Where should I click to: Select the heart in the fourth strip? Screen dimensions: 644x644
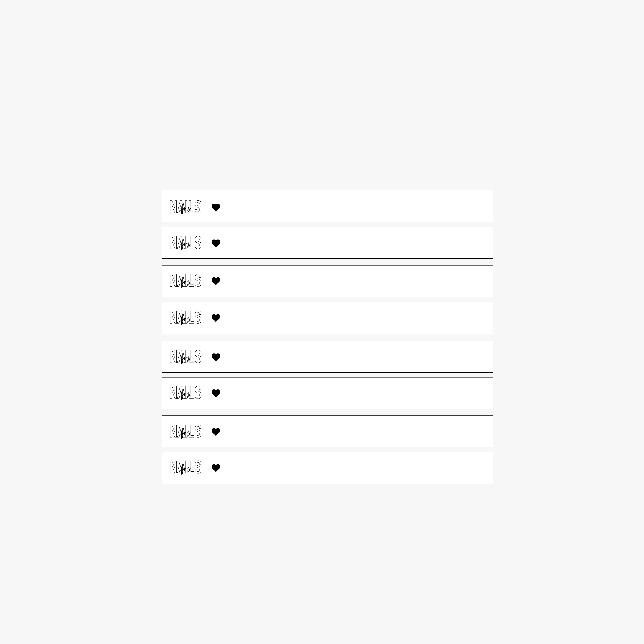(216, 318)
